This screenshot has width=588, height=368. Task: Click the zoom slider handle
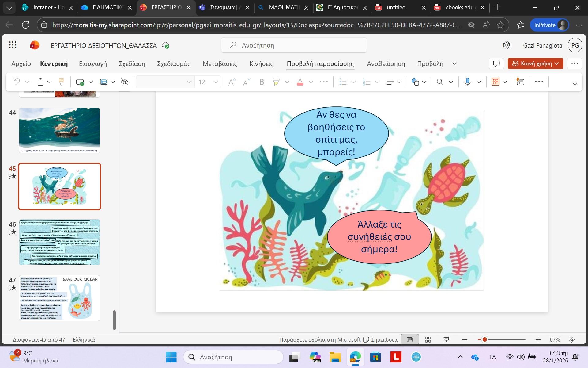coord(484,339)
